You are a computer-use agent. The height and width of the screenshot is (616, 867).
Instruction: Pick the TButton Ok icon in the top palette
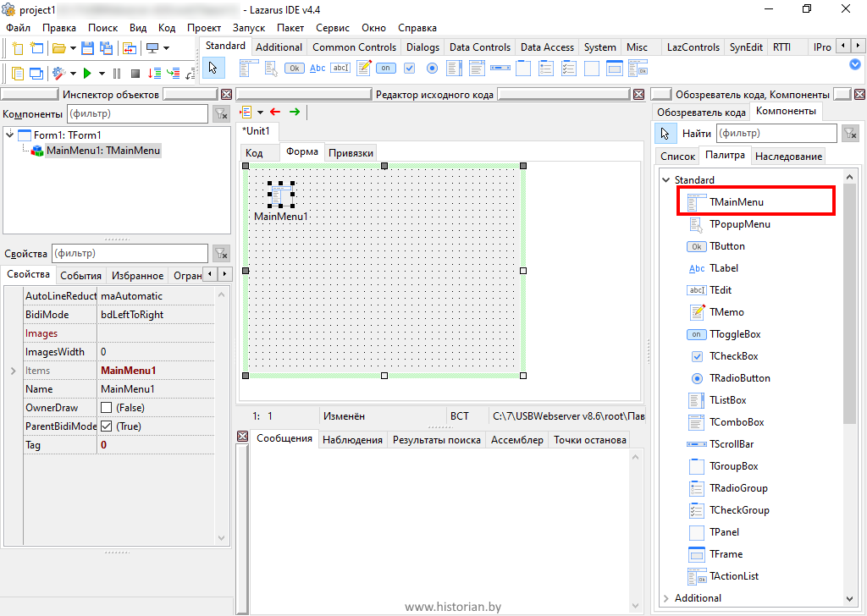pyautogui.click(x=294, y=69)
